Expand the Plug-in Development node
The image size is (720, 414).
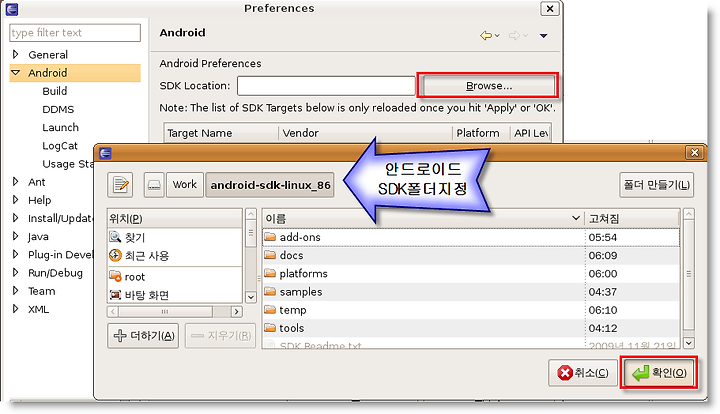coord(16,254)
